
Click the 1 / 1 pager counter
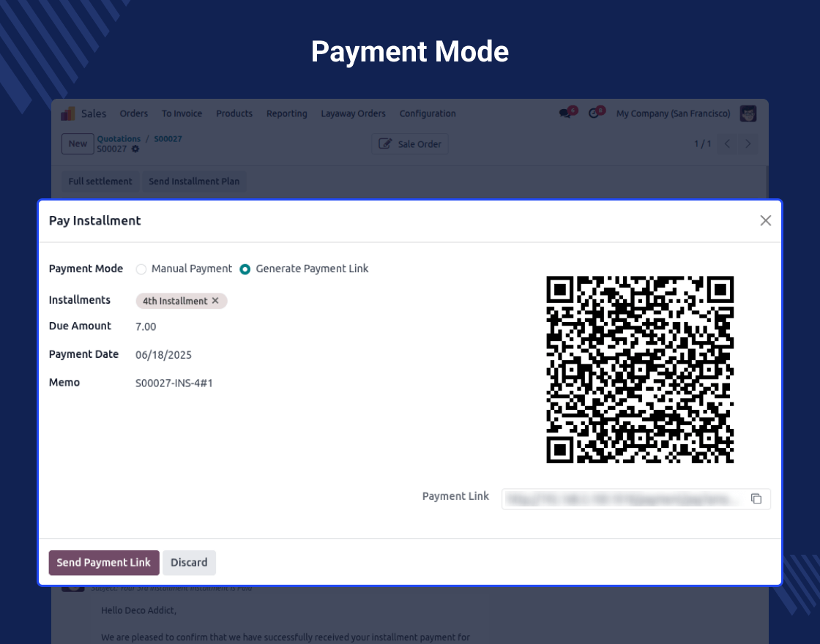pyautogui.click(x=702, y=143)
